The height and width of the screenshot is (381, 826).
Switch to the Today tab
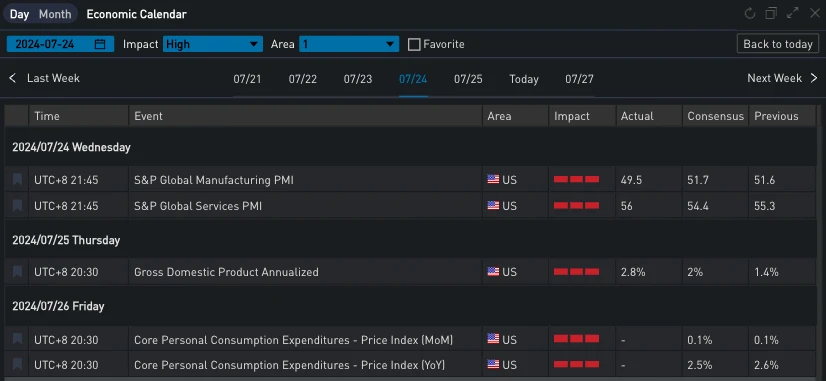524,79
